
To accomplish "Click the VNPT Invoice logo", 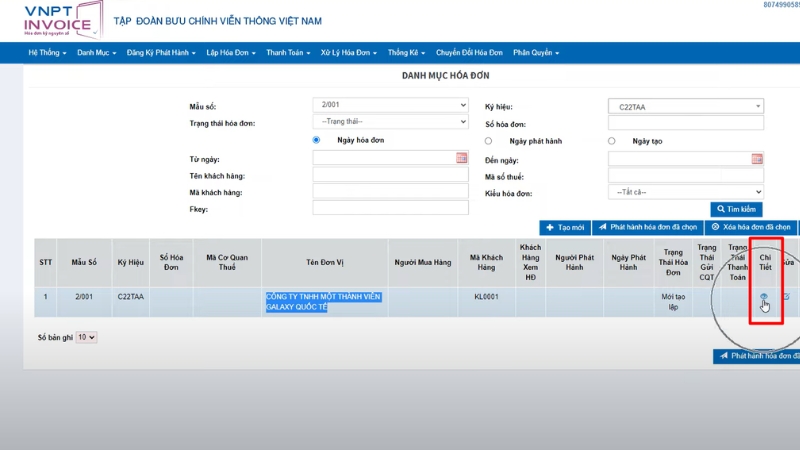I will pos(56,20).
